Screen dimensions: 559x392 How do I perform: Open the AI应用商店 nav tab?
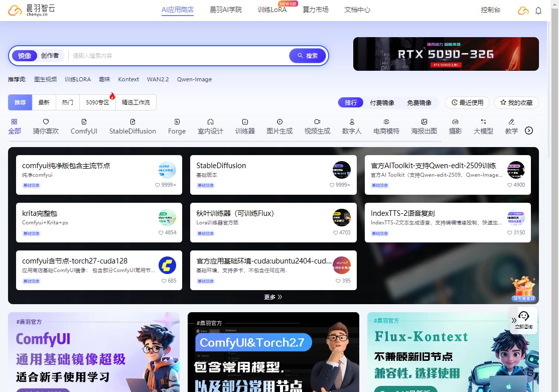[x=178, y=10]
